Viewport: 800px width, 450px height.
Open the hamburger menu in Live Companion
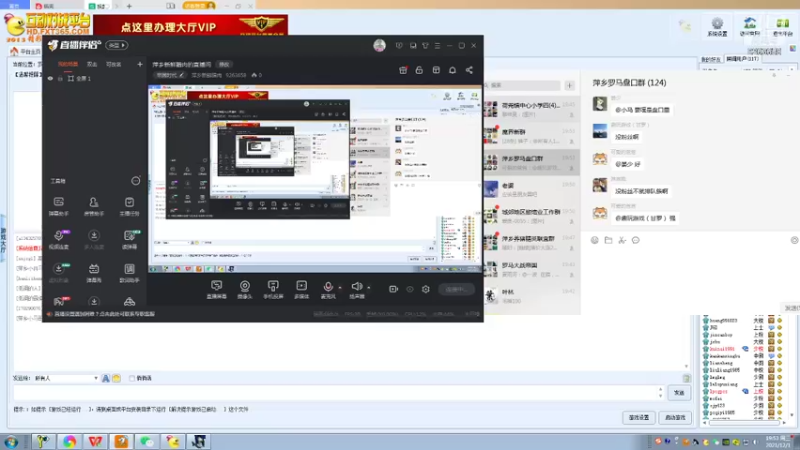(437, 45)
